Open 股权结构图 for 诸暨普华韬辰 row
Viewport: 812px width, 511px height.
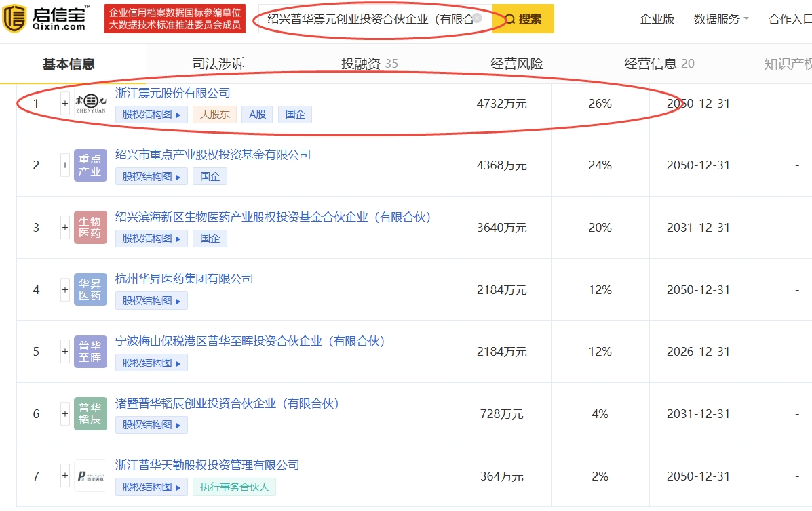click(x=151, y=425)
